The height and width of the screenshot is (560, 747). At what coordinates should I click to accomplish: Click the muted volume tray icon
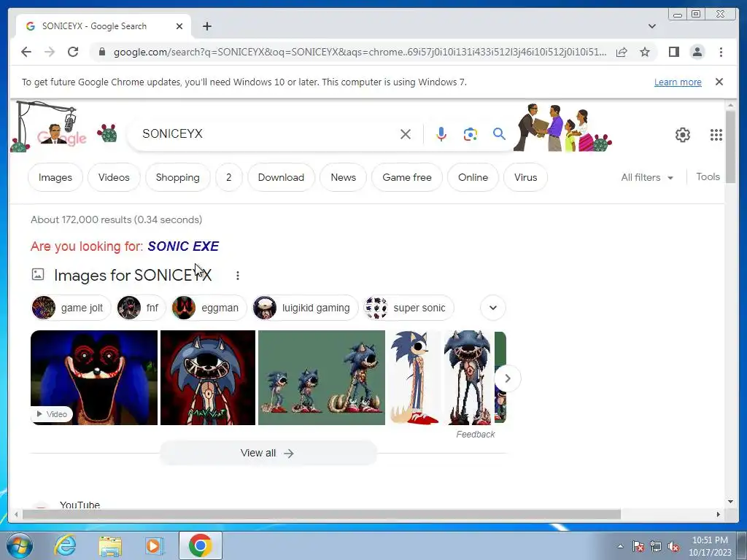coord(673,547)
